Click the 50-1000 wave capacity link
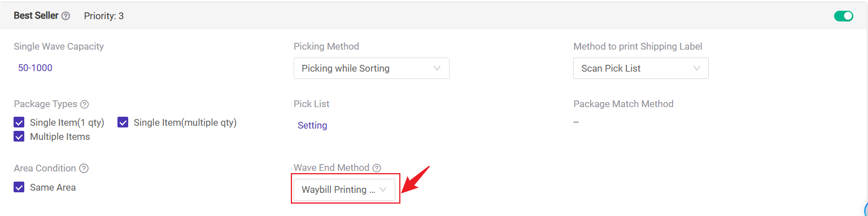 coord(35,68)
